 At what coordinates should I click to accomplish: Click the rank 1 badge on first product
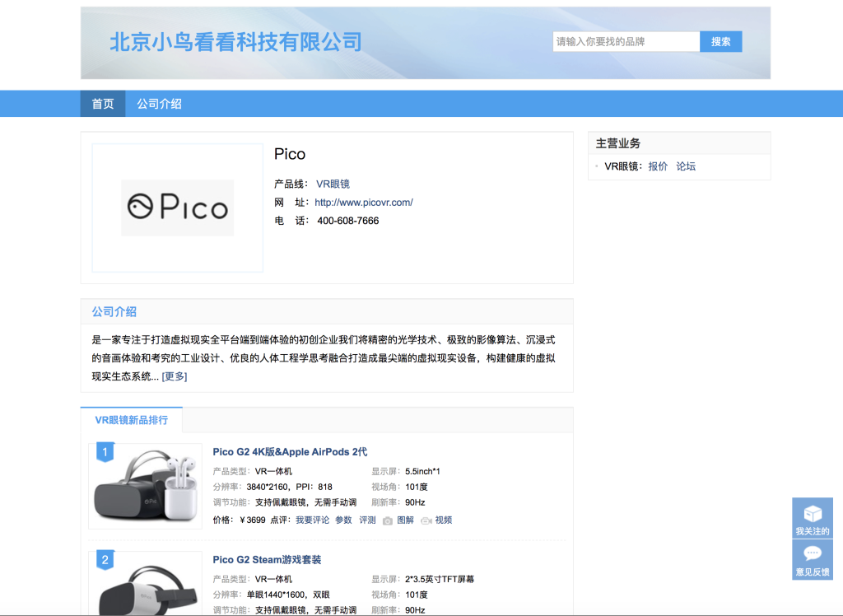click(105, 452)
